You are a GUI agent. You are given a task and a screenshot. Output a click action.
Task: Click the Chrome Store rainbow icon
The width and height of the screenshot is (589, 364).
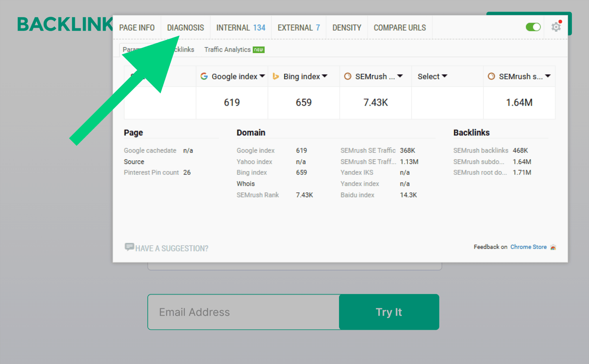(553, 247)
